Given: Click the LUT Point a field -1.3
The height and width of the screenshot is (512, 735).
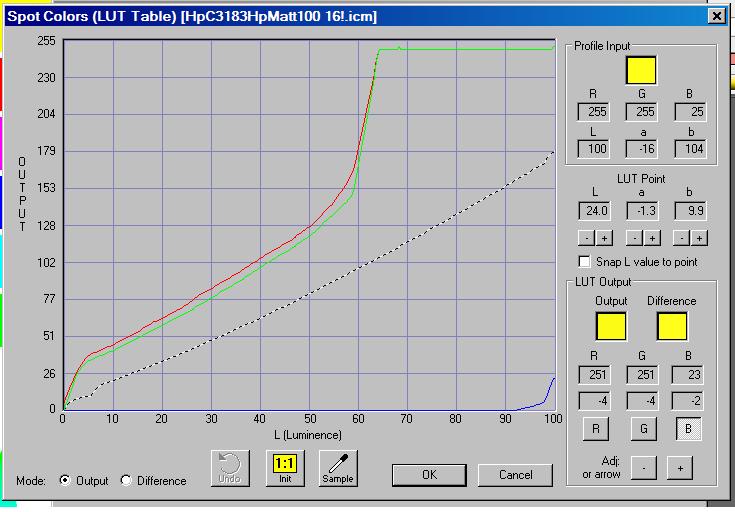Looking at the screenshot, I should click(643, 211).
